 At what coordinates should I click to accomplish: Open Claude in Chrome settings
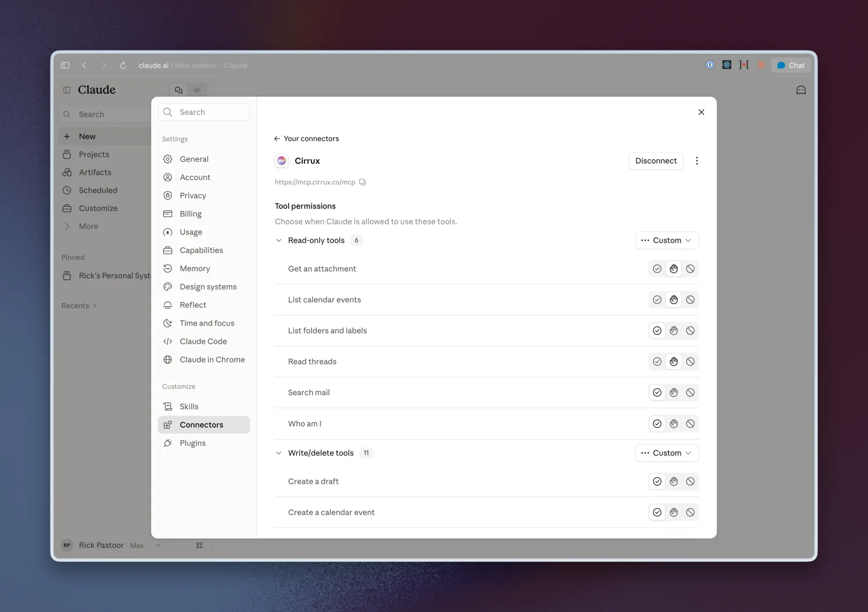[204, 359]
